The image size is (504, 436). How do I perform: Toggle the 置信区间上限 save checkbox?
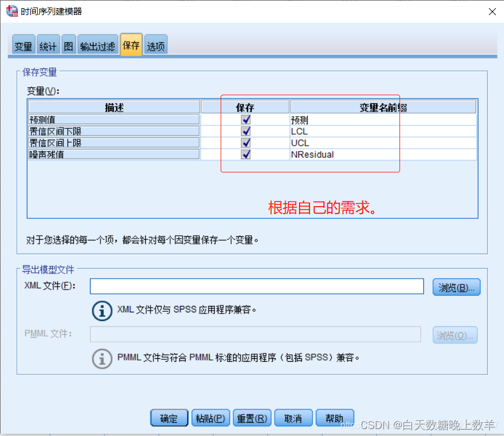tap(246, 143)
